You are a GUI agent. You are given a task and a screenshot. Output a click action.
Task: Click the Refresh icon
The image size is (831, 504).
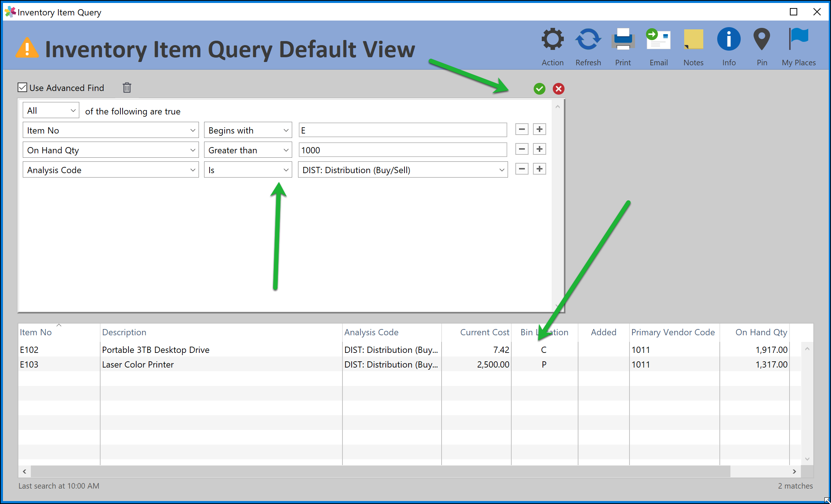click(588, 40)
